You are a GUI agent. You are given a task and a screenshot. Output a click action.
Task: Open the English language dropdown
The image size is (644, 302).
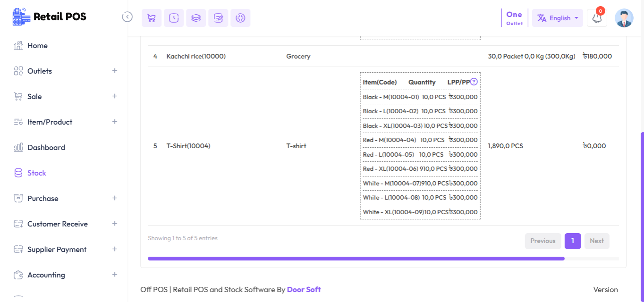[557, 18]
